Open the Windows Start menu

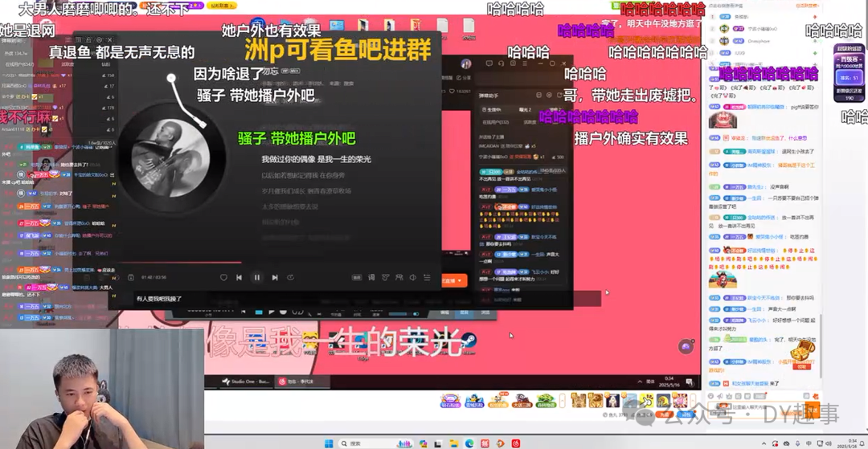point(328,443)
